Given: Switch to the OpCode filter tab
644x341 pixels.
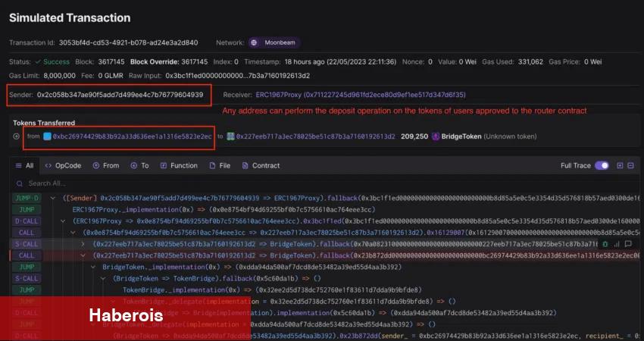Looking at the screenshot, I should [63, 165].
